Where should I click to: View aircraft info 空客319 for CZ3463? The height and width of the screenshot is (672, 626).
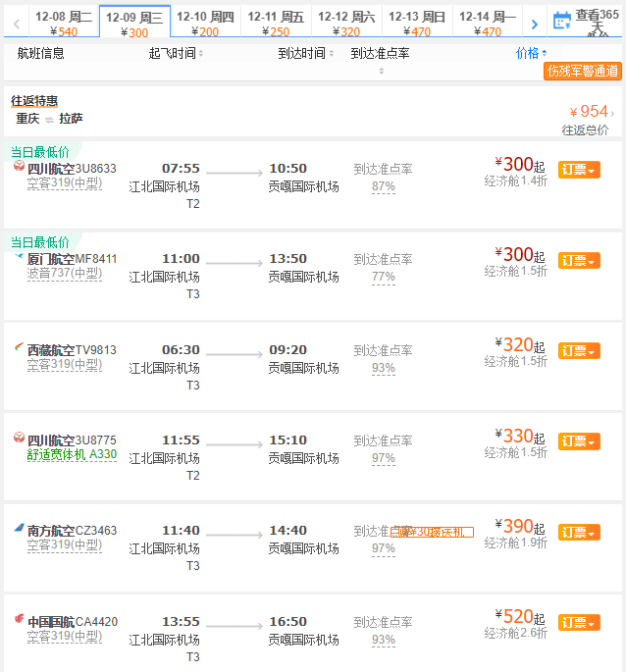pos(65,545)
